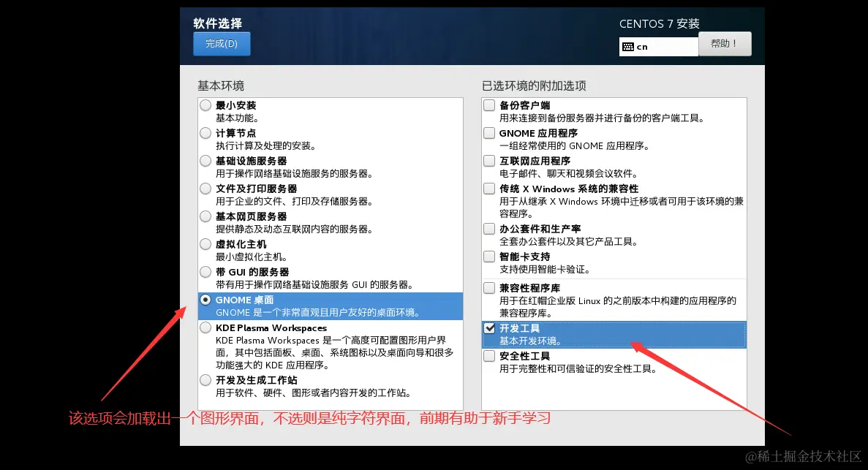Enable 办公套件和生产率 add-on
This screenshot has width=868, height=470.
click(x=488, y=228)
